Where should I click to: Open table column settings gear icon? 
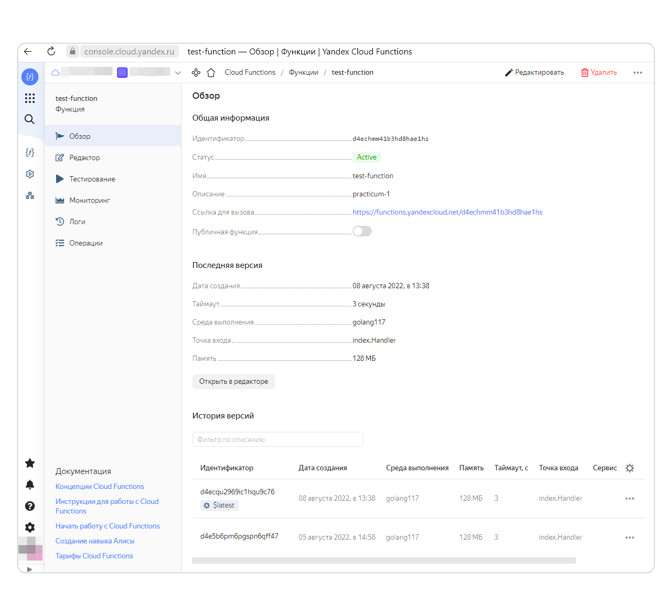pos(630,468)
